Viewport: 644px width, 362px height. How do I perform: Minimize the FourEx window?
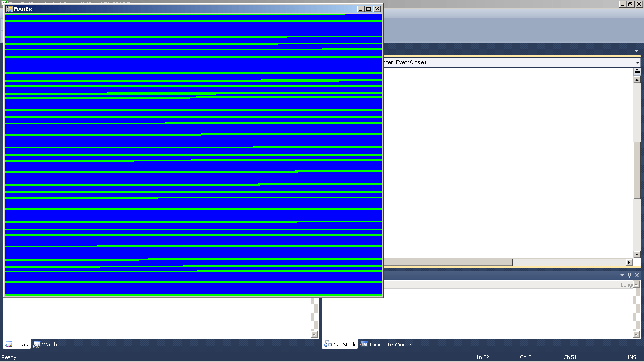(361, 9)
